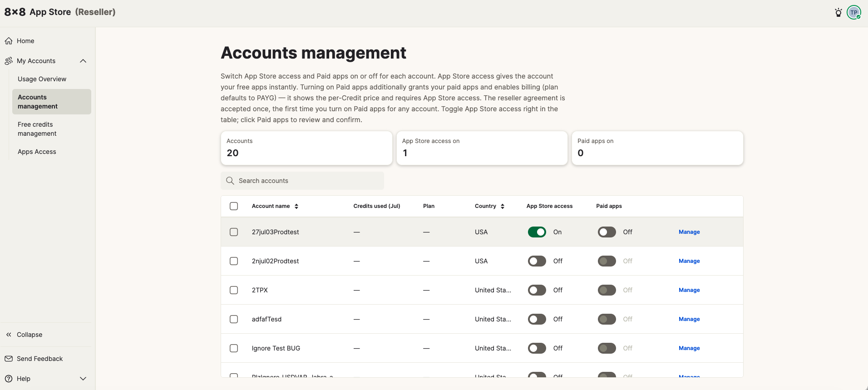Viewport: 868px width, 390px height.
Task: Click account name 2TPX
Action: tap(260, 290)
